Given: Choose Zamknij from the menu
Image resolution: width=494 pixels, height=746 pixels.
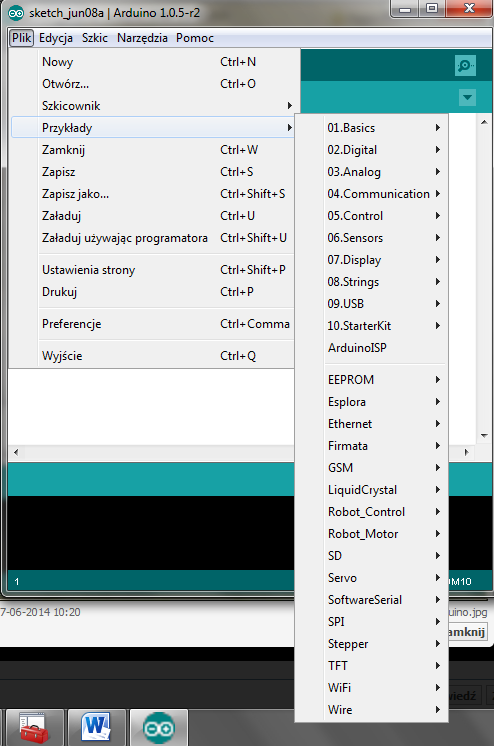Looking at the screenshot, I should 152,150.
